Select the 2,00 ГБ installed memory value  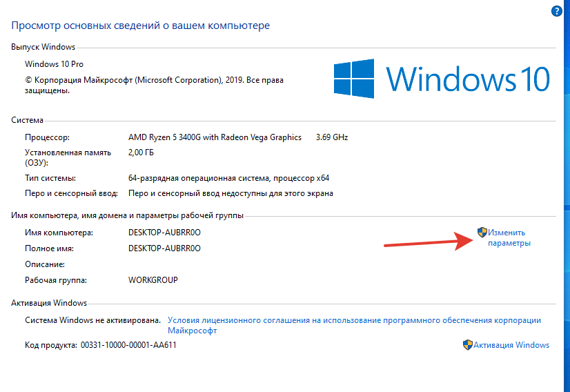(x=141, y=153)
